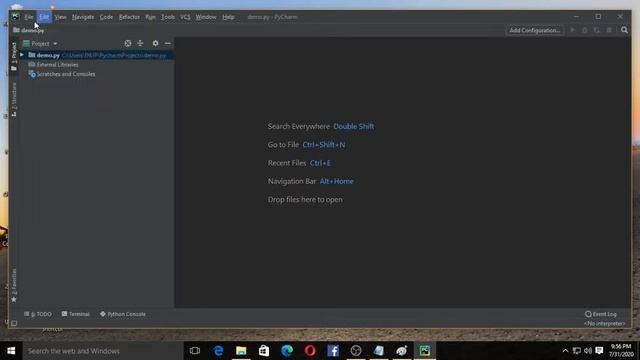Viewport: 640px width, 360px height.
Task: Click the Run green play icon
Action: [572, 30]
